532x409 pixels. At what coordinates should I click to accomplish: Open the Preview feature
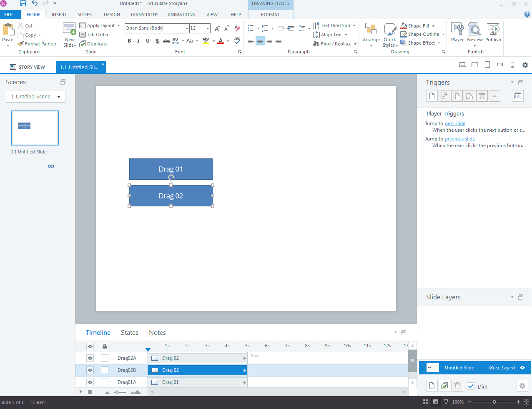click(x=474, y=33)
